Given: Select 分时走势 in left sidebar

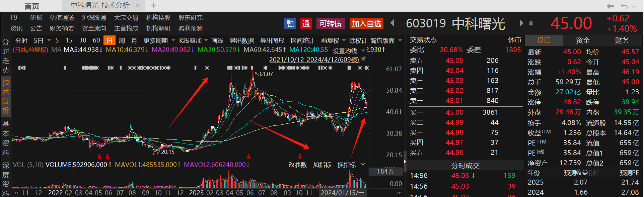Looking at the screenshot, I should pyautogui.click(x=6, y=56).
